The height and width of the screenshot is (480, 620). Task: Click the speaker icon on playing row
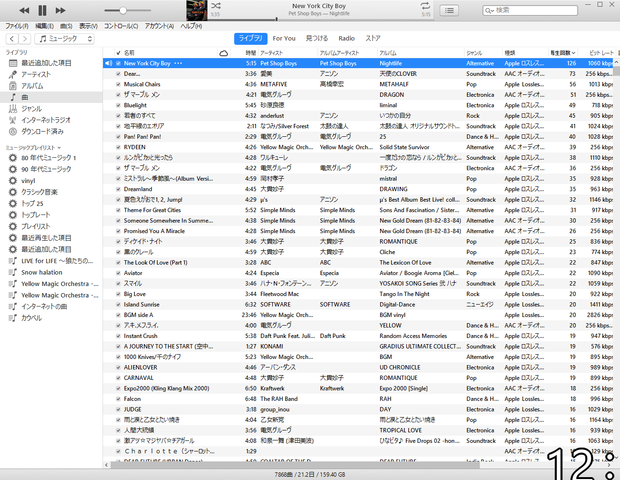pyautogui.click(x=108, y=63)
